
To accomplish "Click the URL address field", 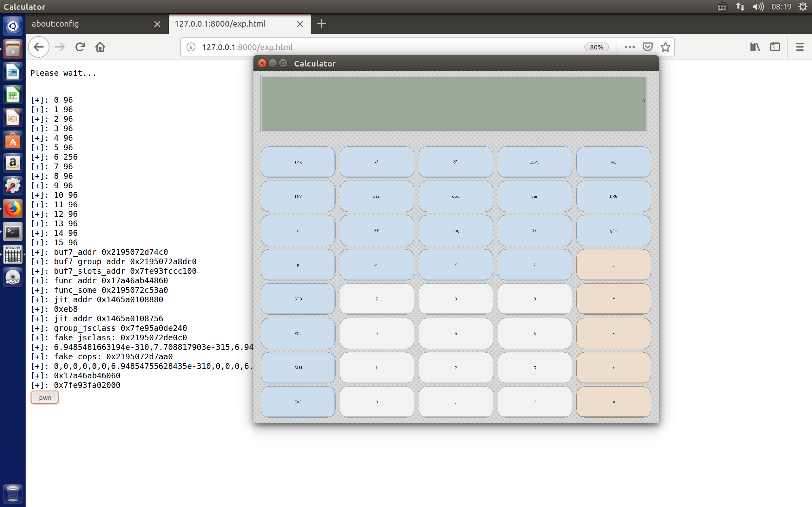I will (x=386, y=47).
